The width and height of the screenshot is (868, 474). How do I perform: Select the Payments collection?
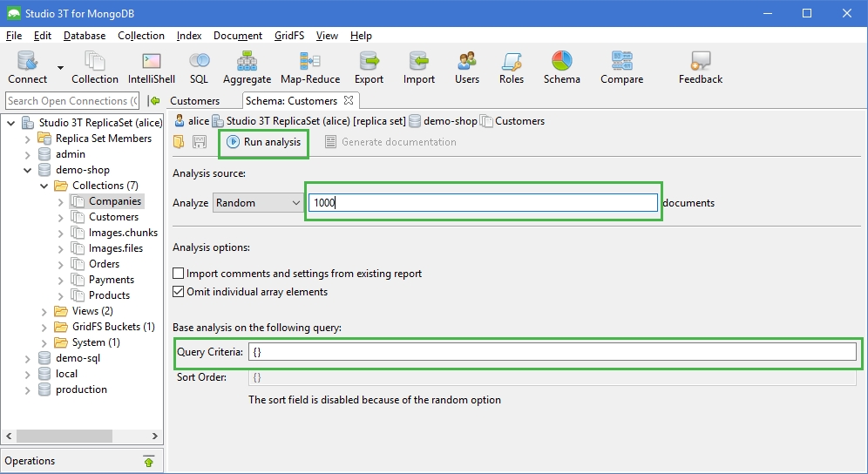(112, 280)
